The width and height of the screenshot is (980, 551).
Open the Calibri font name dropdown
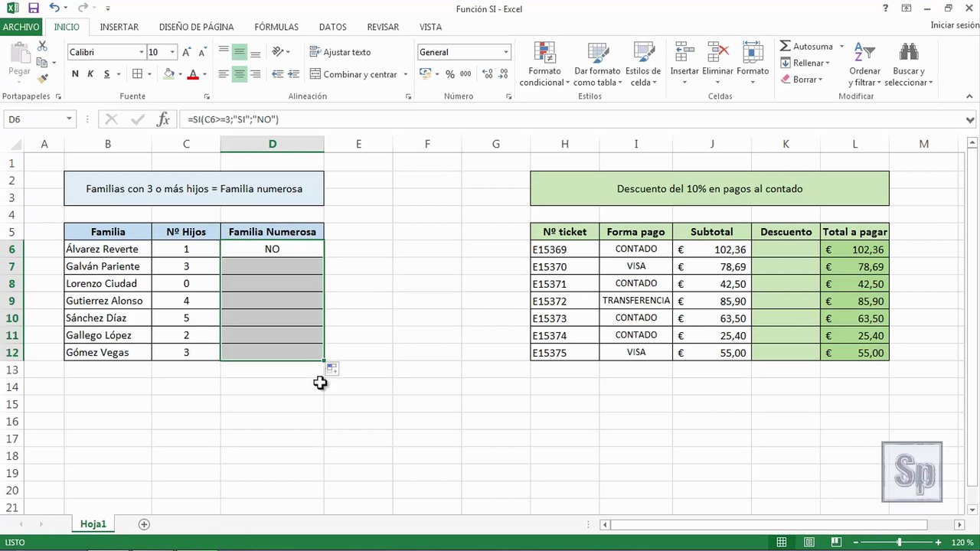pos(142,52)
